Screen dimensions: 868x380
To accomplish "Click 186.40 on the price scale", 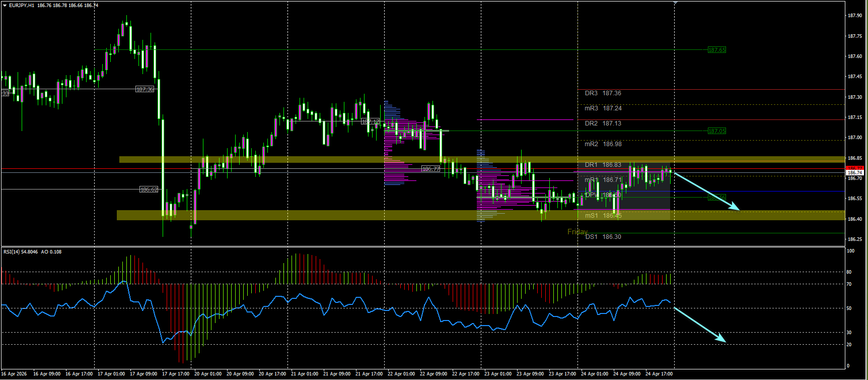I will click(x=855, y=219).
